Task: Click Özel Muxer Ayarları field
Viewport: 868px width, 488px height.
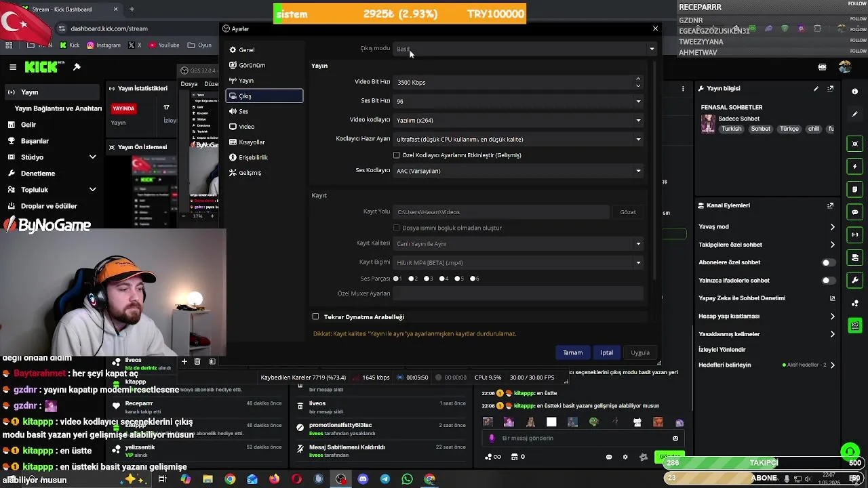Action: click(518, 293)
